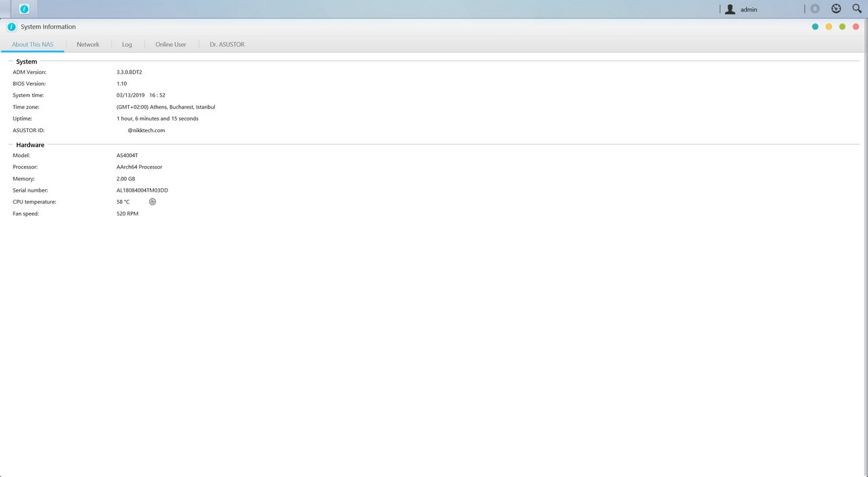This screenshot has width=868, height=477.
Task: Click the CPU temperature reading 58 °C
Action: [123, 202]
